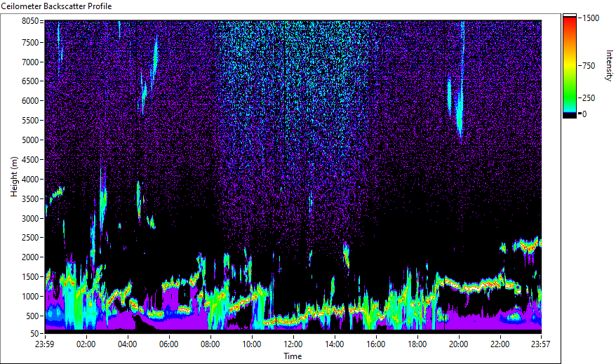Viewport: 616px width, 364px height.
Task: Click the 3000 height axis value
Action: [x=30, y=219]
